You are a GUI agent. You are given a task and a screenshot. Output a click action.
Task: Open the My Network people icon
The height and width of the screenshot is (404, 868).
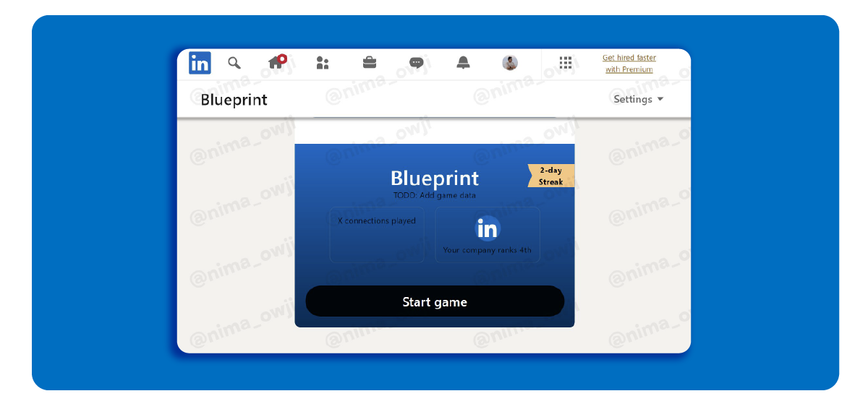point(323,63)
